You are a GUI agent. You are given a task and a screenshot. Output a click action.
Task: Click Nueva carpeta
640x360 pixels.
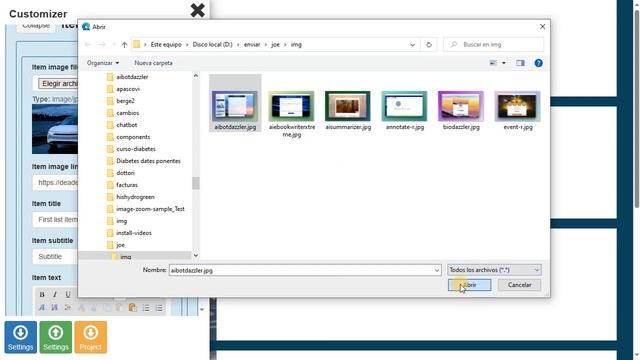click(153, 63)
